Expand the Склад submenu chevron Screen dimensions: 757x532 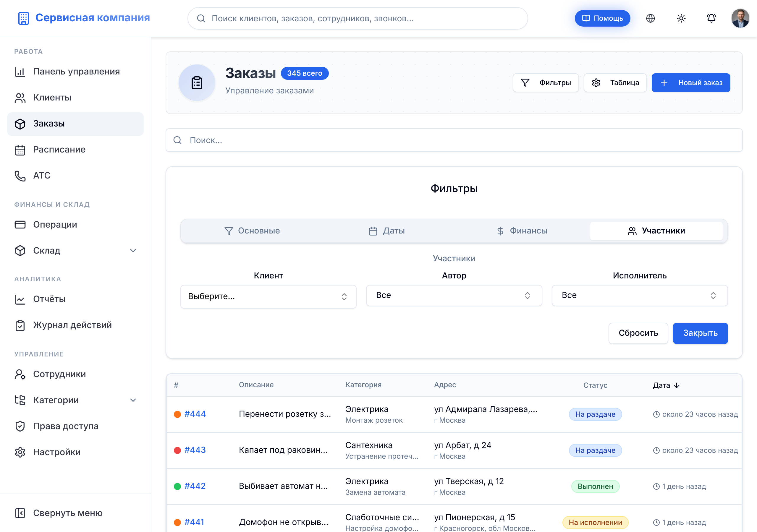tap(133, 251)
